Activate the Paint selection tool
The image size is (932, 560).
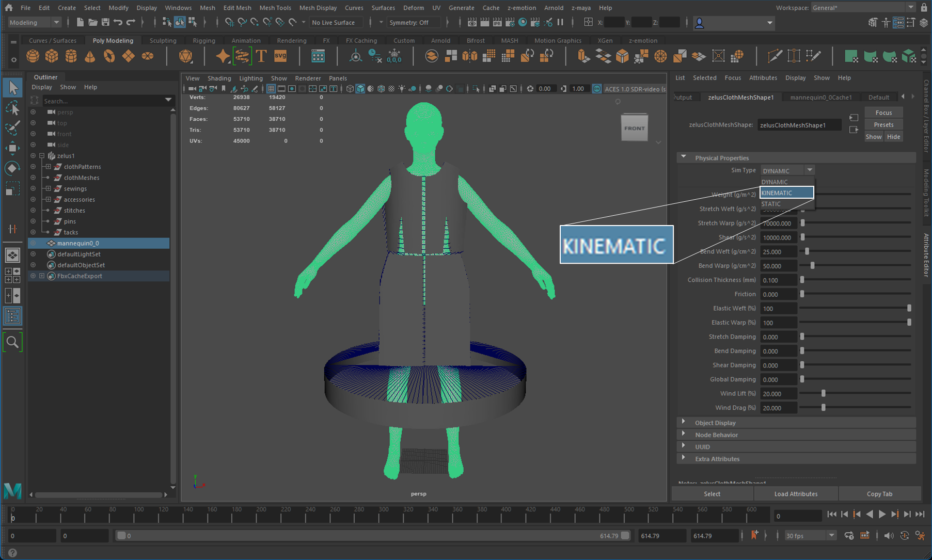point(13,128)
